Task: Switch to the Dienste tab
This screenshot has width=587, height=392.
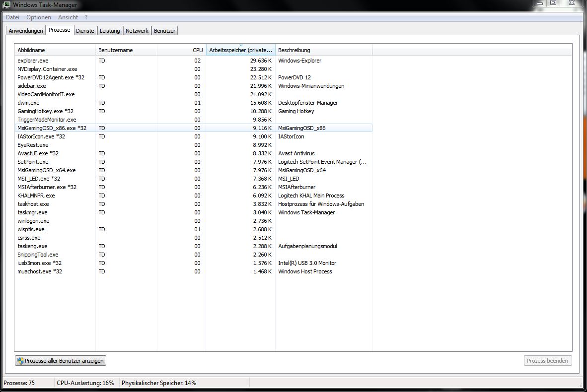Action: click(85, 31)
